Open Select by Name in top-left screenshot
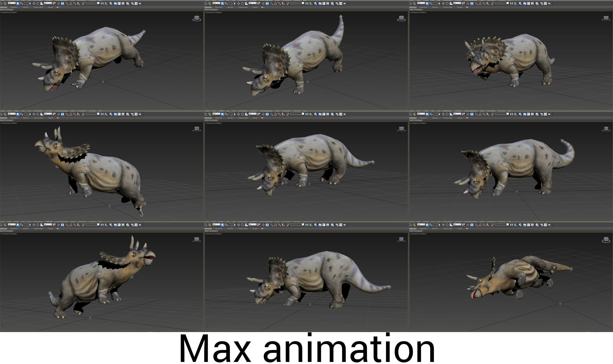Viewport: 613px width, 364px height. [x=22, y=3]
